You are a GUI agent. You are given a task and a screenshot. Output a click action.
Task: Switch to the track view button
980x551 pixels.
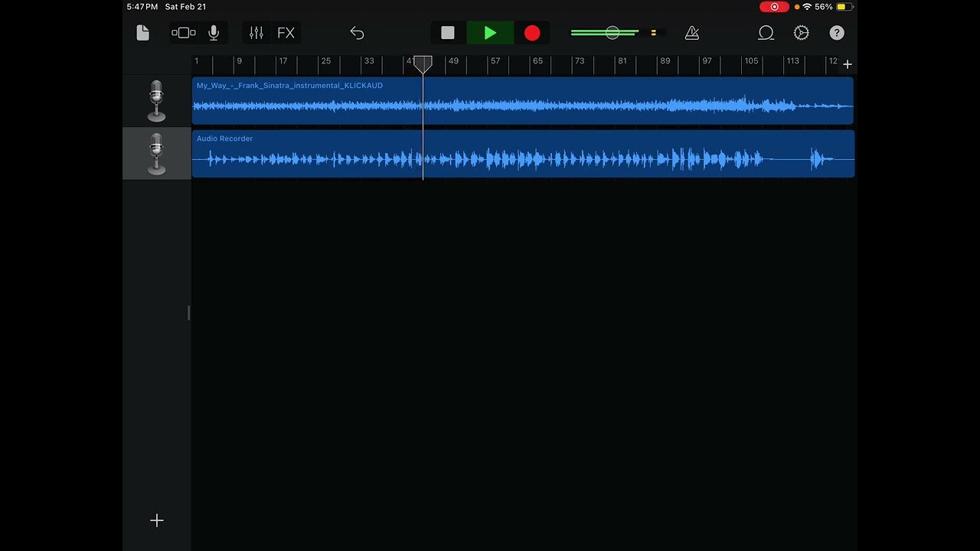(184, 33)
